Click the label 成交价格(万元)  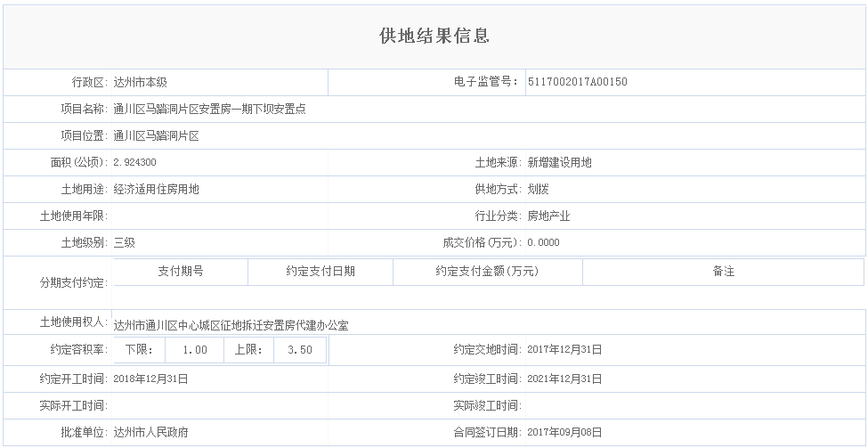(483, 242)
